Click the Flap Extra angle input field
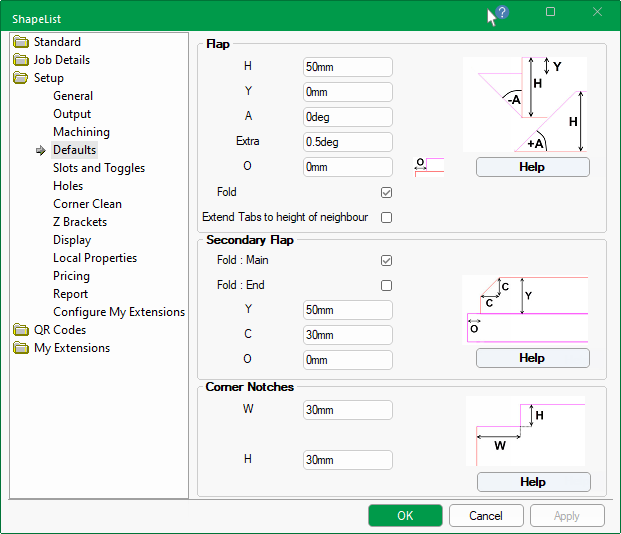 [347, 142]
